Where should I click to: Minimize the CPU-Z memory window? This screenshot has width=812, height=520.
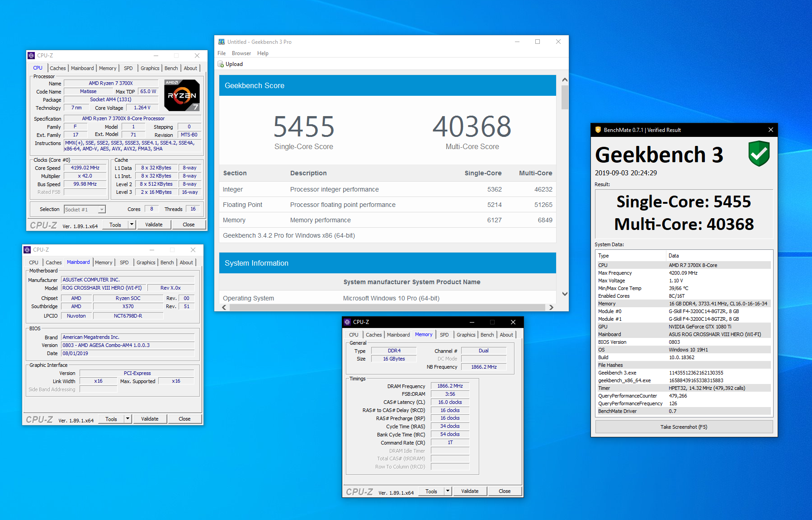pyautogui.click(x=472, y=322)
